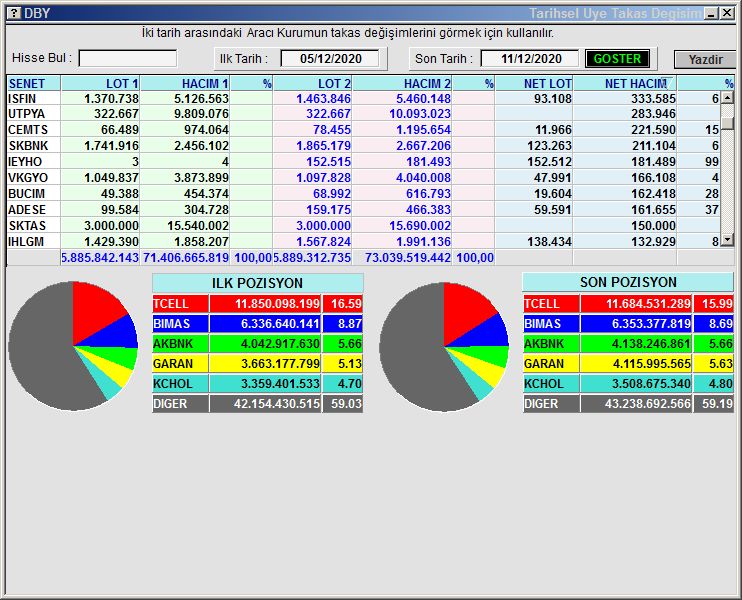742x600 pixels.
Task: Focus the Hisse Bul search field
Action: (x=128, y=59)
